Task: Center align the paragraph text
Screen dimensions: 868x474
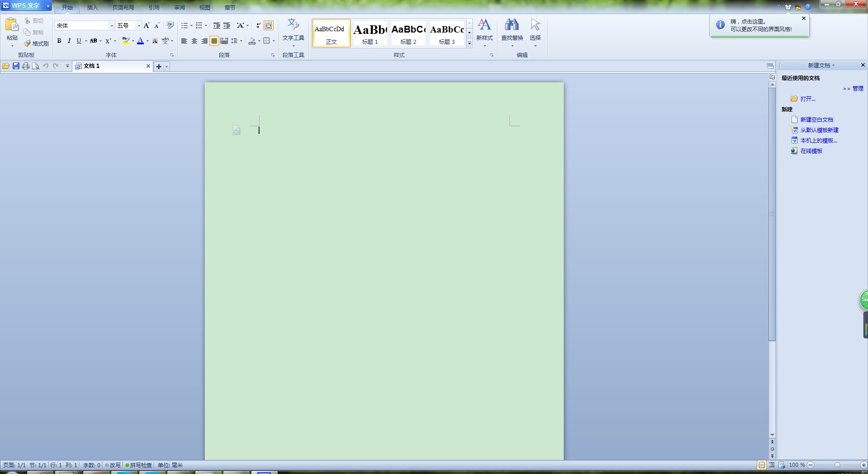Action: (194, 41)
